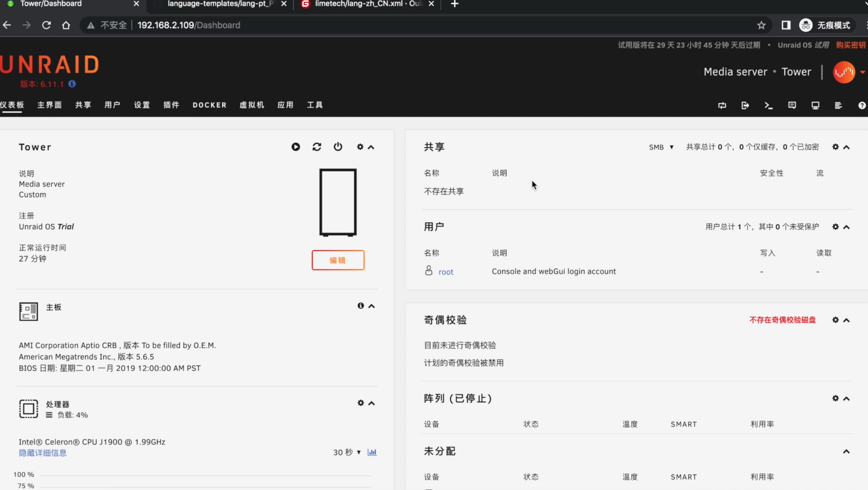This screenshot has height=490, width=868.
Task: Click the help question mark icon
Action: click(862, 105)
